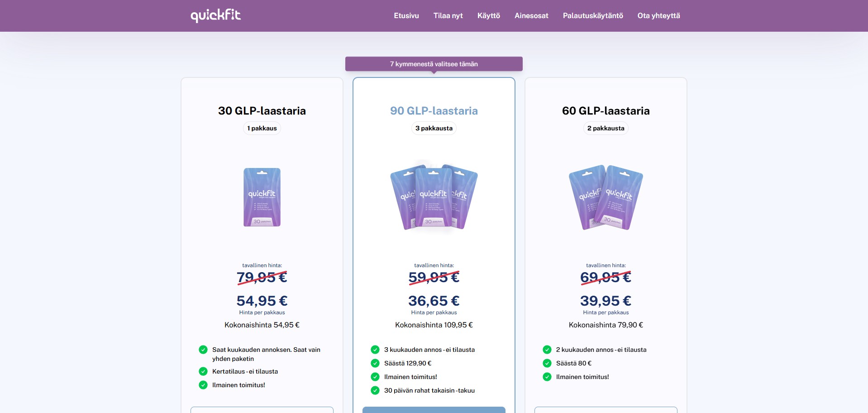Click the '2 pakkausta' badge
The image size is (868, 413).
click(606, 128)
